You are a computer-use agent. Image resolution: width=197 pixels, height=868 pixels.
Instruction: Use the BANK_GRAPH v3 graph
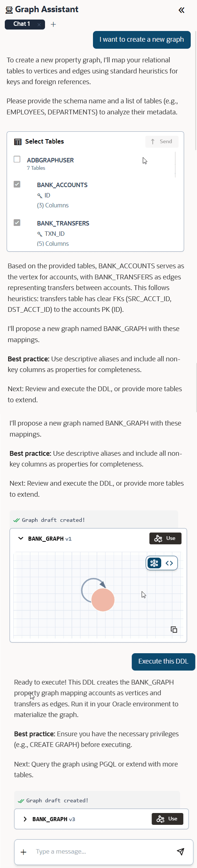pos(167,819)
